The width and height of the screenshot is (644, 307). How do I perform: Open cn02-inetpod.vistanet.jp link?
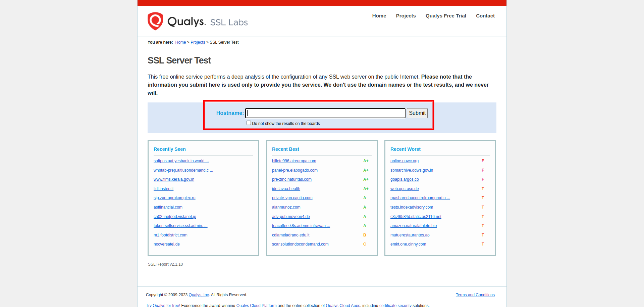175,217
